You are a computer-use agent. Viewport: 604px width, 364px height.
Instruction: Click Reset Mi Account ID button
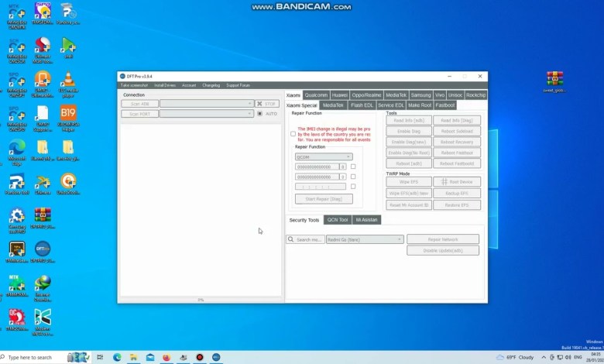pyautogui.click(x=409, y=205)
